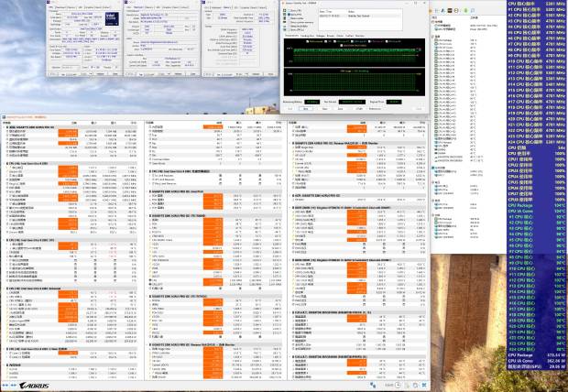Screen dimensions: 568x392
Task: Open Tools dropdown arrow in CPU-Z CPU window
Action: (91, 74)
